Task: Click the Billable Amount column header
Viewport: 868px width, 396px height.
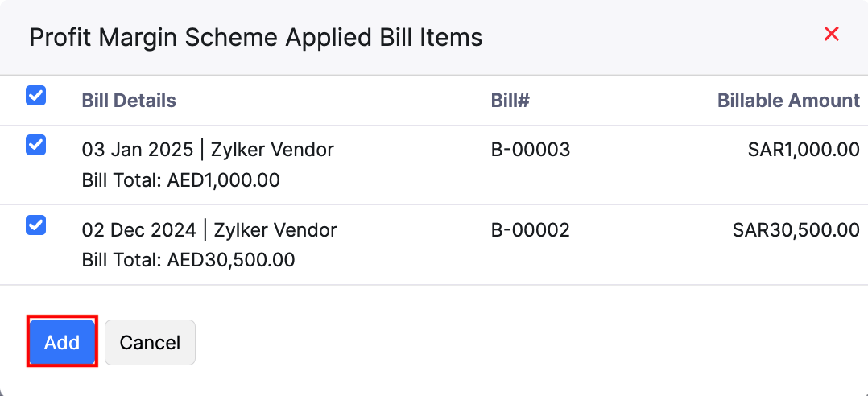Action: (x=788, y=101)
